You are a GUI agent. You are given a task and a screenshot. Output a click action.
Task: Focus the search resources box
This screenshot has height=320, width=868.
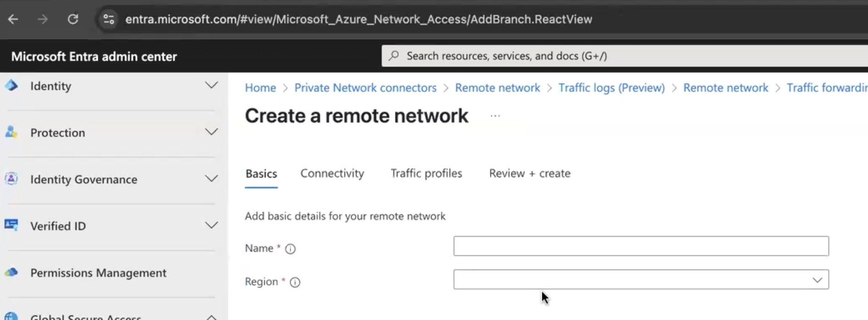[625, 56]
